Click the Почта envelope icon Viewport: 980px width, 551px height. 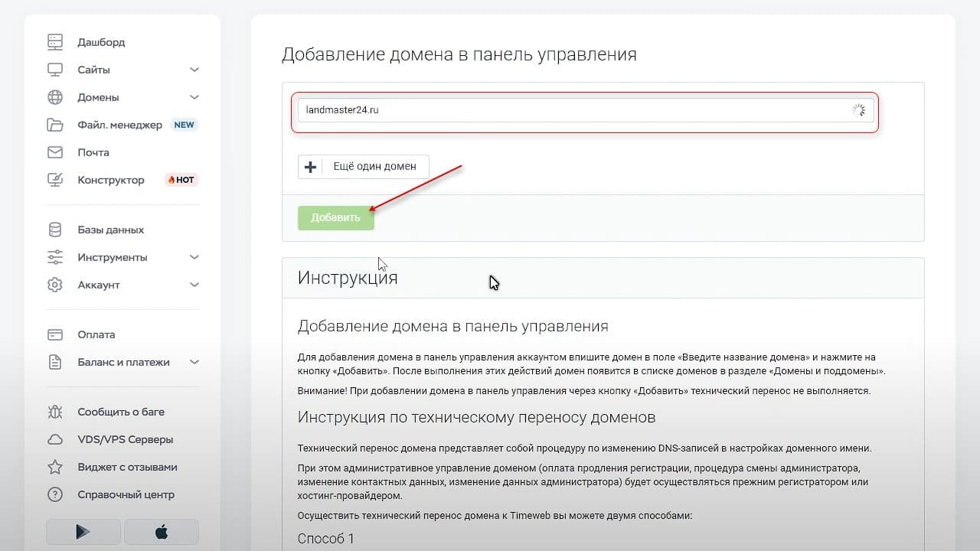pos(55,152)
